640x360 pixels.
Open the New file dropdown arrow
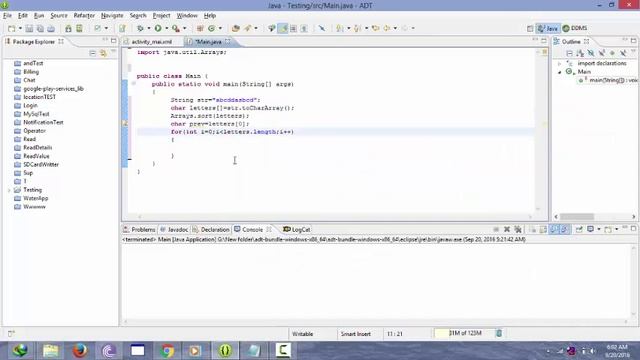[20, 28]
